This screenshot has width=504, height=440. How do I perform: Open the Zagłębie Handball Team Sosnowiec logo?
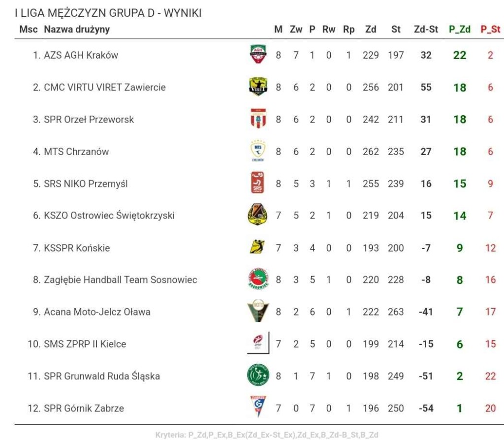(x=258, y=279)
